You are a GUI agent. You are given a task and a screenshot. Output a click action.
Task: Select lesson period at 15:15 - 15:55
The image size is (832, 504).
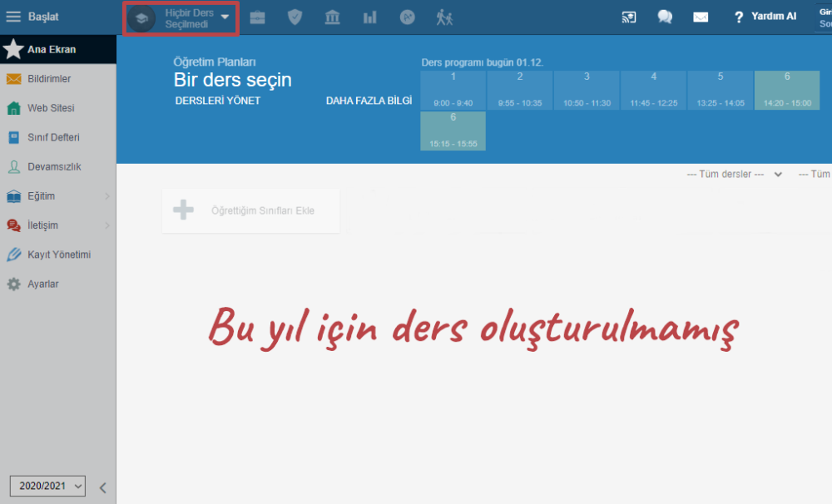click(x=453, y=131)
